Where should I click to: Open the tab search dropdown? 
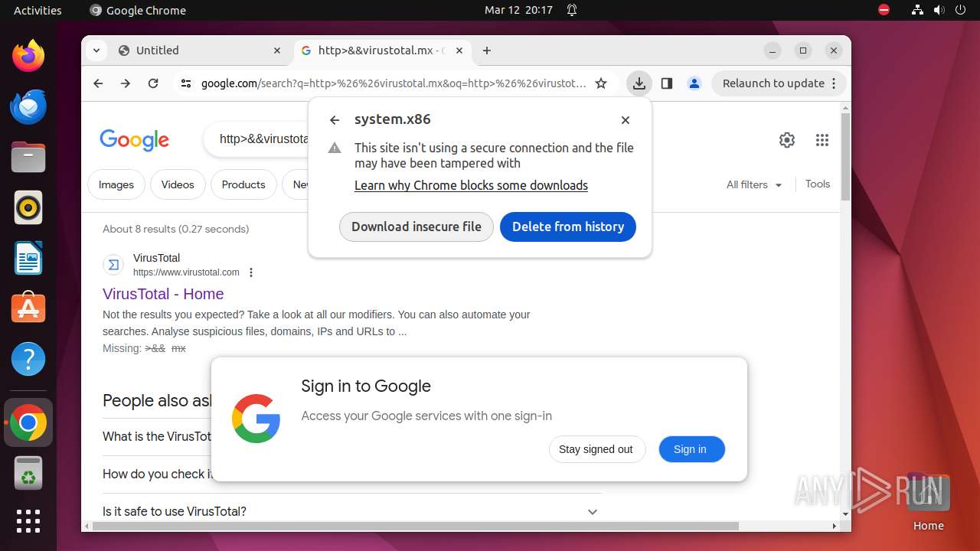point(96,51)
